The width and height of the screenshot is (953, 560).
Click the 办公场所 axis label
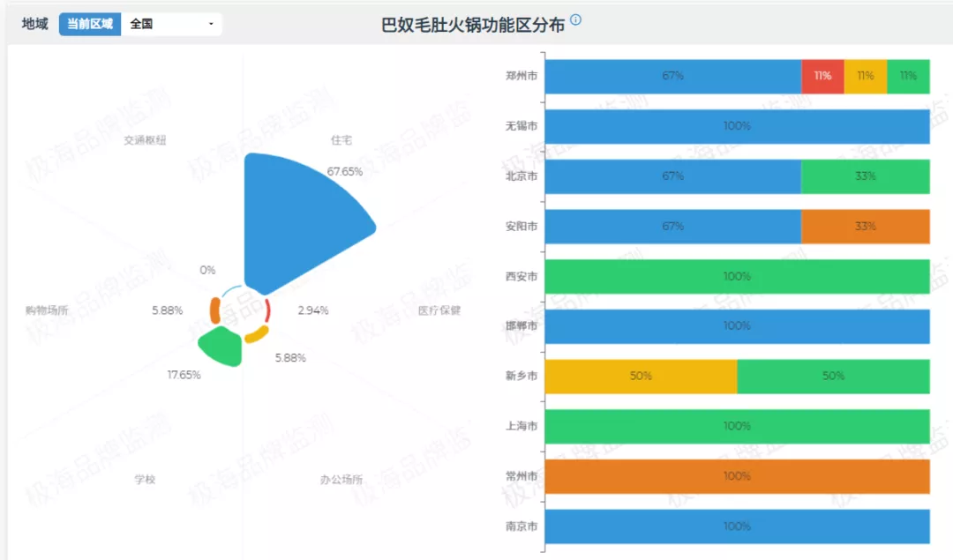pos(341,479)
